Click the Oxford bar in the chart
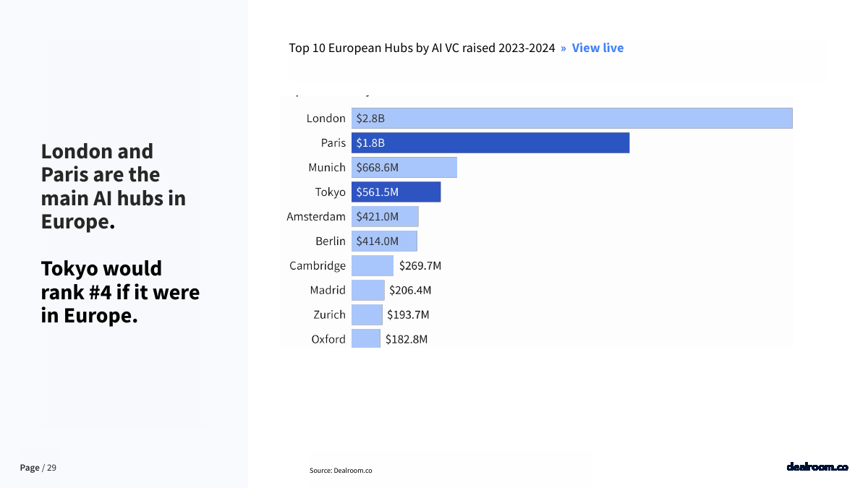 (x=366, y=339)
